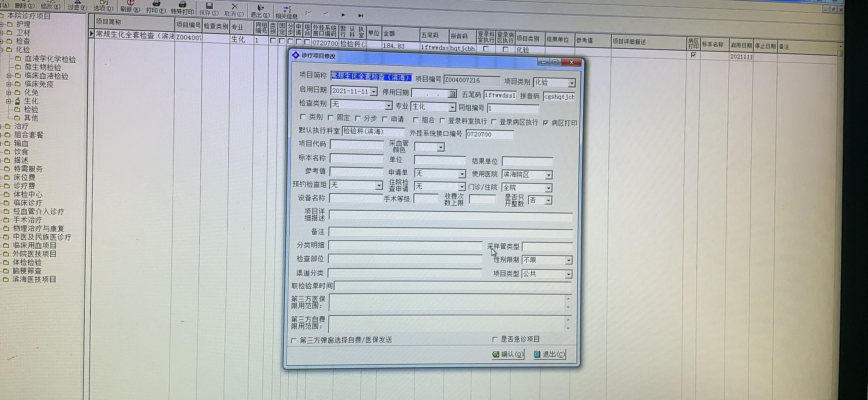Click the 退出 button in dialog
The image size is (868, 400).
click(550, 354)
